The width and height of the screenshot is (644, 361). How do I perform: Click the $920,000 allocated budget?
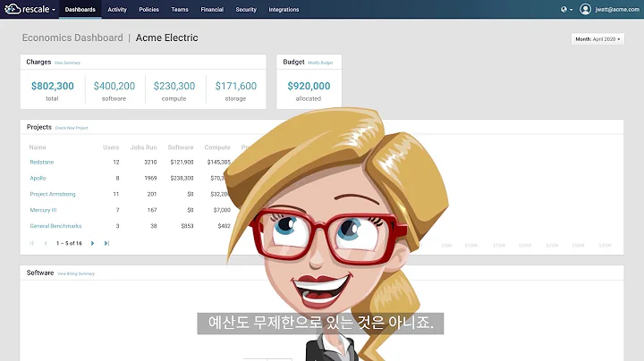[309, 86]
